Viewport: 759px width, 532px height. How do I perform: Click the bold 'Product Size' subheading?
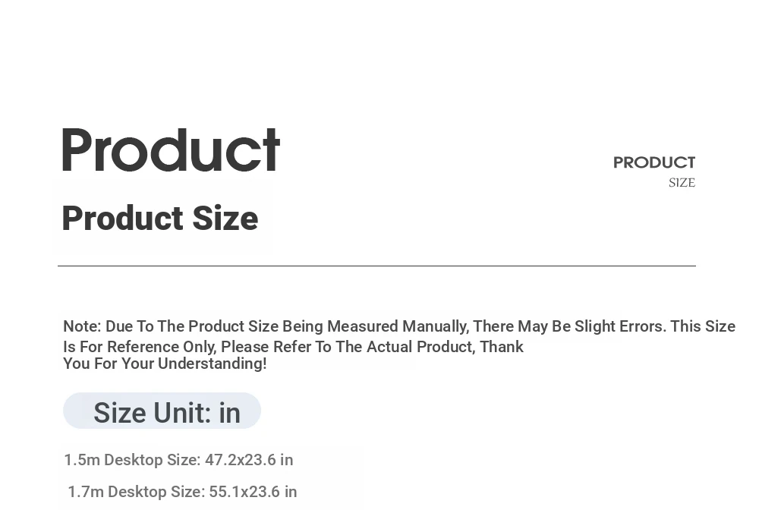coord(160,219)
